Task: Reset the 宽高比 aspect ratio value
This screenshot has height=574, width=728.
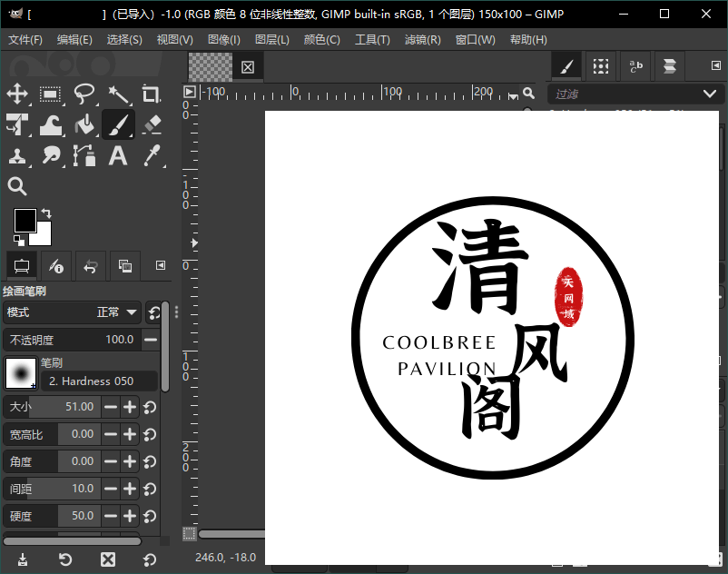Action: pos(150,435)
